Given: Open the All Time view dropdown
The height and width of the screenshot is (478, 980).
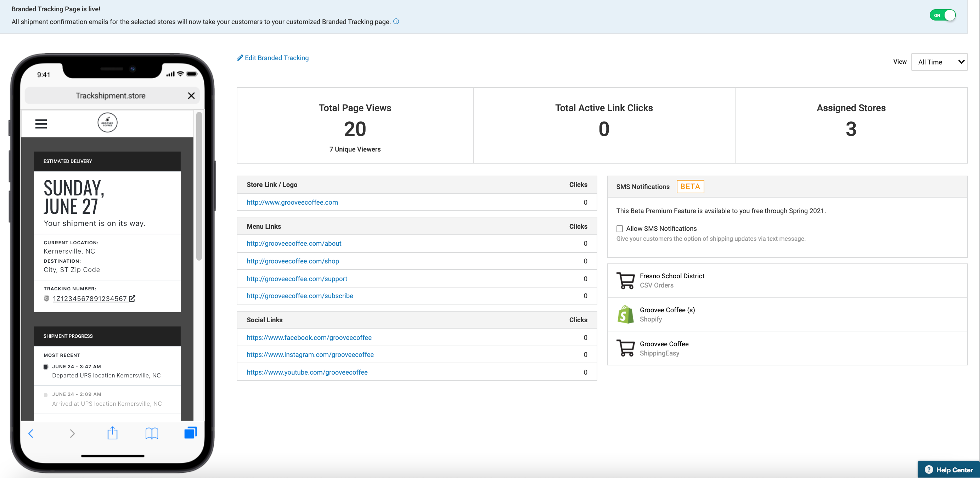Looking at the screenshot, I should [939, 62].
